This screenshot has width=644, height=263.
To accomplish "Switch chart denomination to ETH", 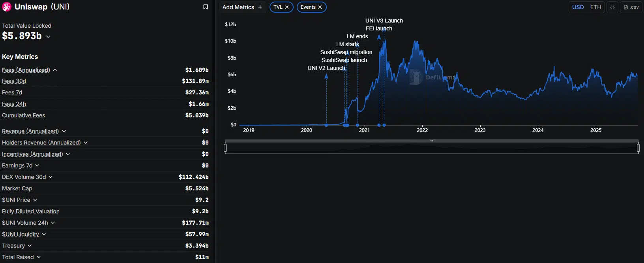I will coord(595,7).
